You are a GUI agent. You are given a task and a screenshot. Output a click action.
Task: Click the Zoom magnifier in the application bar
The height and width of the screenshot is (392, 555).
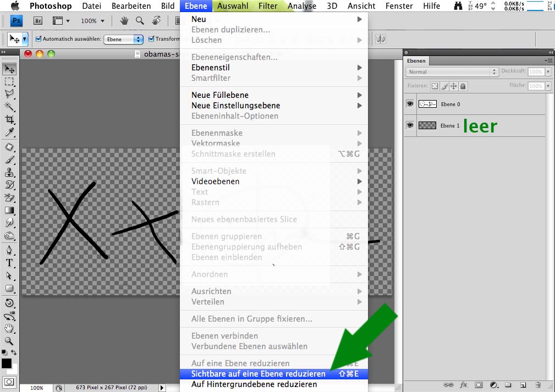(x=140, y=21)
